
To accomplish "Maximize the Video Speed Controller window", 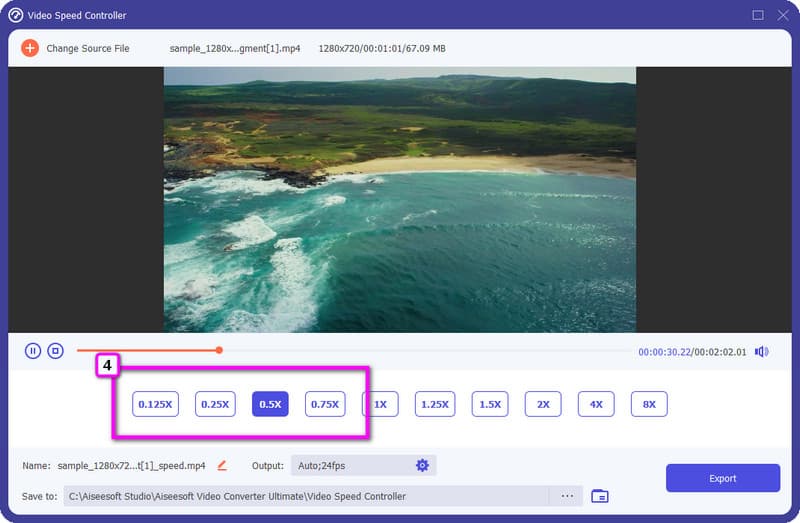I will [758, 15].
